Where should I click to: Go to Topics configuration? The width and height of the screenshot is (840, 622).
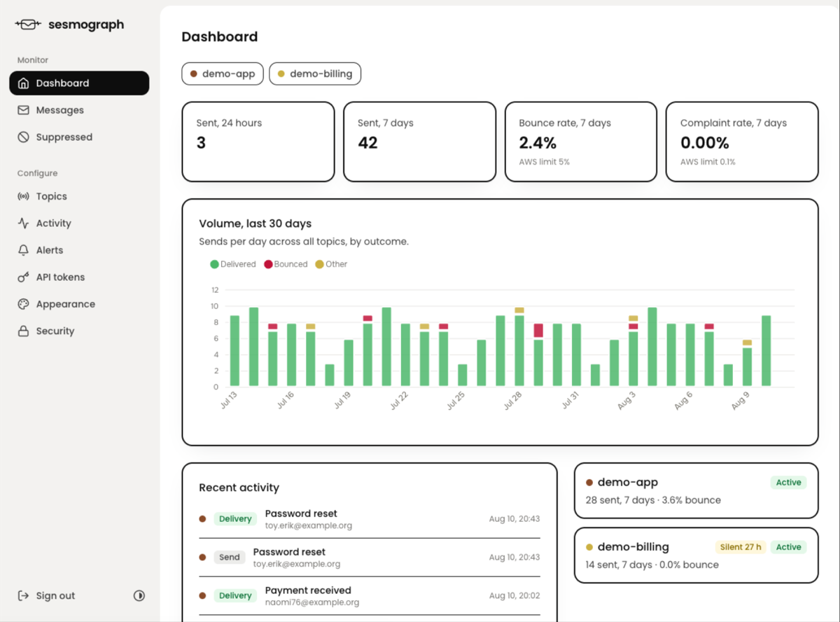click(x=79, y=196)
